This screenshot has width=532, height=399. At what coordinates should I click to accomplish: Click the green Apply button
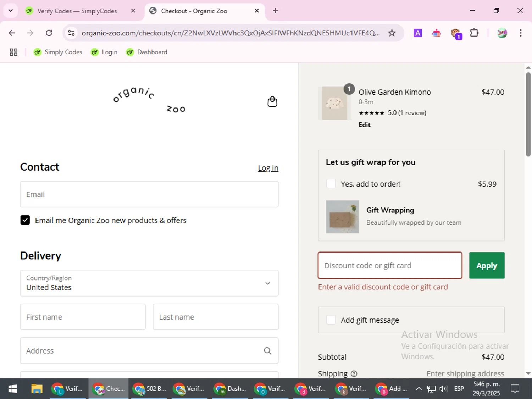(487, 266)
